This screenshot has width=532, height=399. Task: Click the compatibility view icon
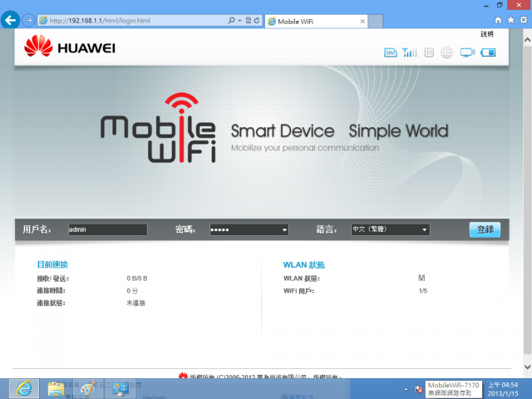(x=249, y=20)
